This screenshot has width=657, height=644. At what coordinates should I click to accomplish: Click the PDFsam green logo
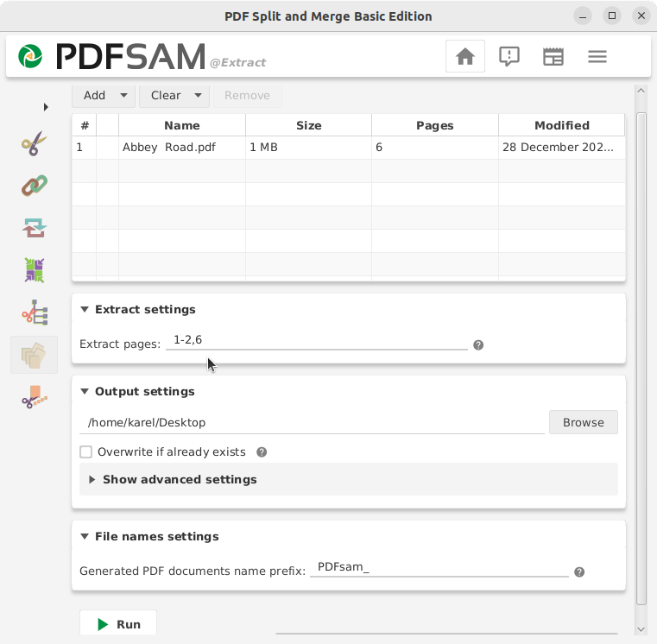click(30, 56)
